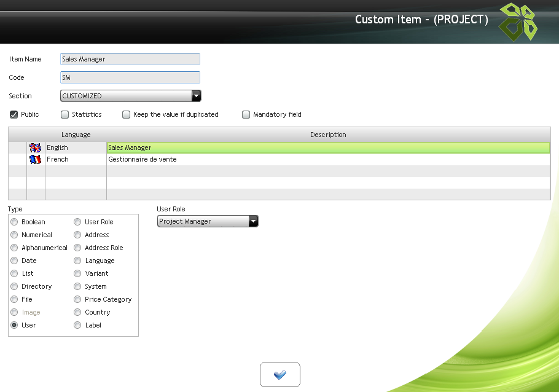Select the List type radio button
This screenshot has width=559, height=392.
click(x=14, y=273)
